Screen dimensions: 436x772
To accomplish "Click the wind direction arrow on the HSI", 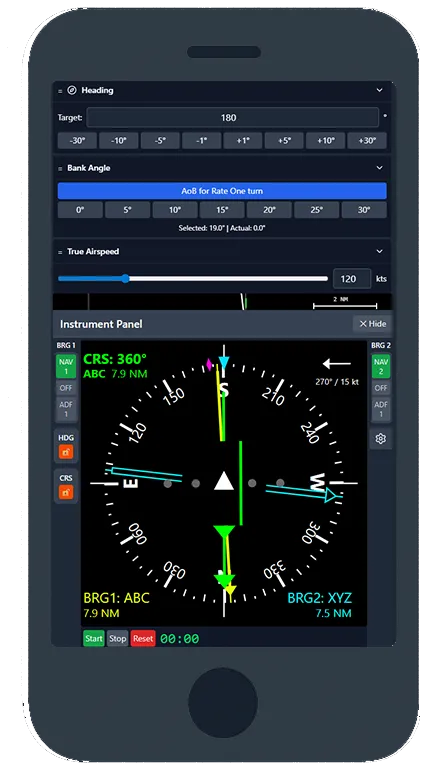I will tap(337, 364).
